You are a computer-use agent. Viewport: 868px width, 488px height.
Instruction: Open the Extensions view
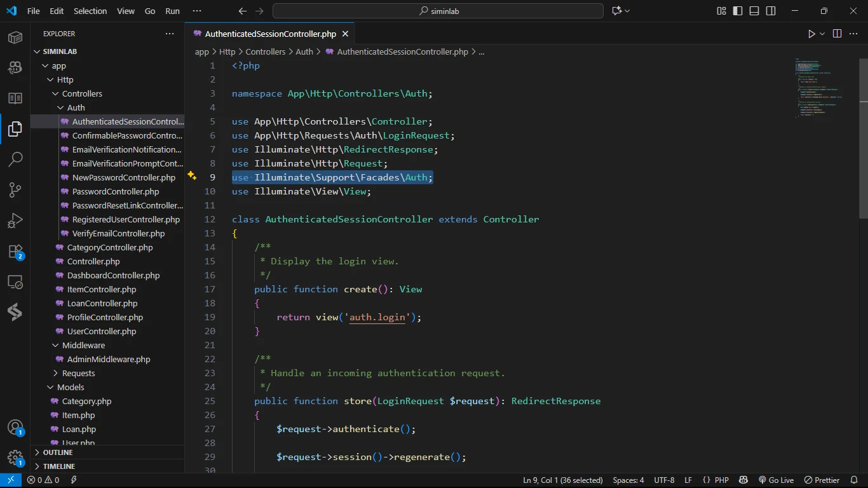coord(15,252)
